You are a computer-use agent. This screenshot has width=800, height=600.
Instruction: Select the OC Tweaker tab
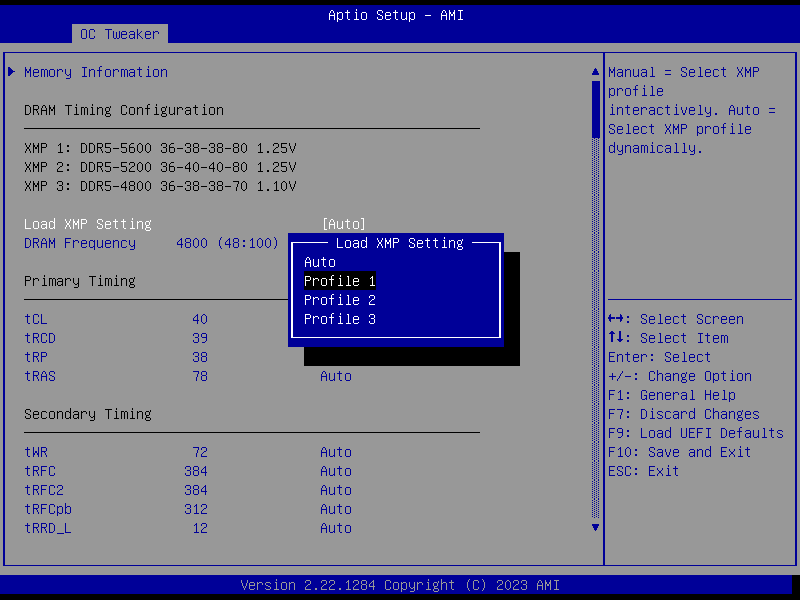[119, 34]
